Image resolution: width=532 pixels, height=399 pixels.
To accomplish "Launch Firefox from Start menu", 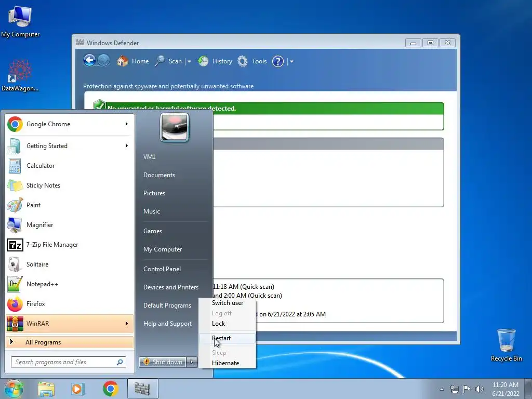I will [70, 303].
